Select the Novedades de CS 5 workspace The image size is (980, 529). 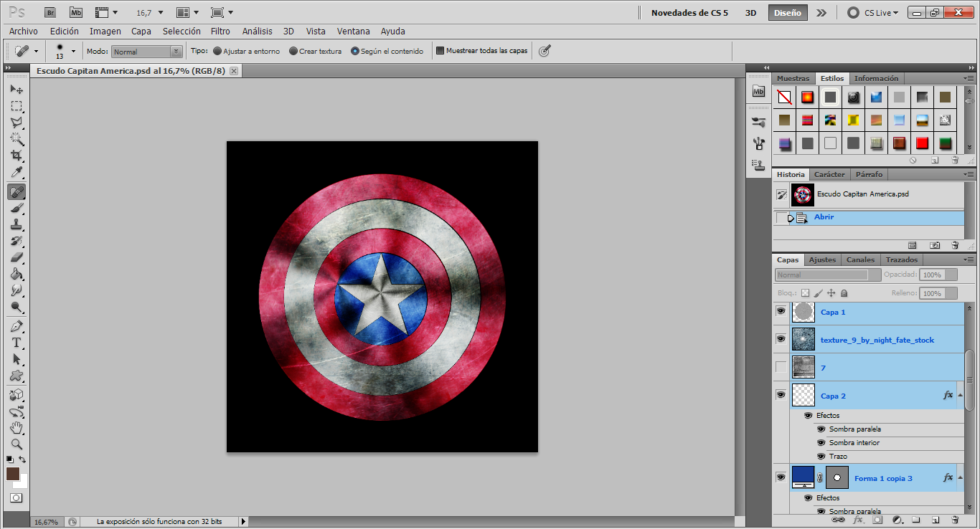pos(689,13)
